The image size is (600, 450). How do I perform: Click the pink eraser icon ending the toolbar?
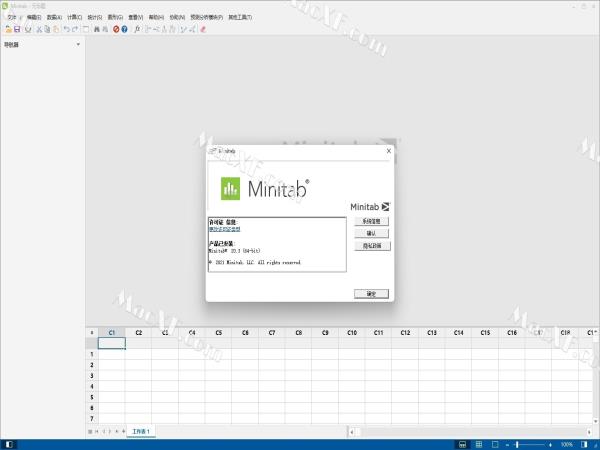(203, 29)
